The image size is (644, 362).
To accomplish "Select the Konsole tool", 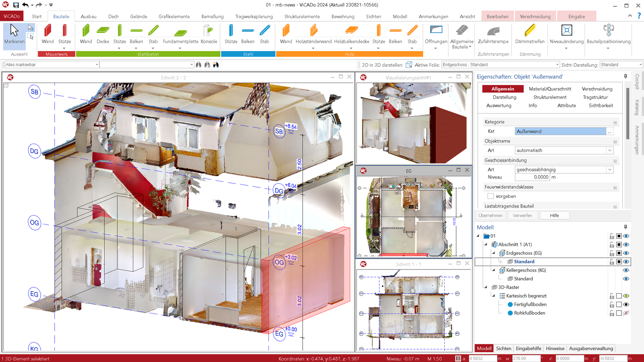I will click(x=209, y=34).
